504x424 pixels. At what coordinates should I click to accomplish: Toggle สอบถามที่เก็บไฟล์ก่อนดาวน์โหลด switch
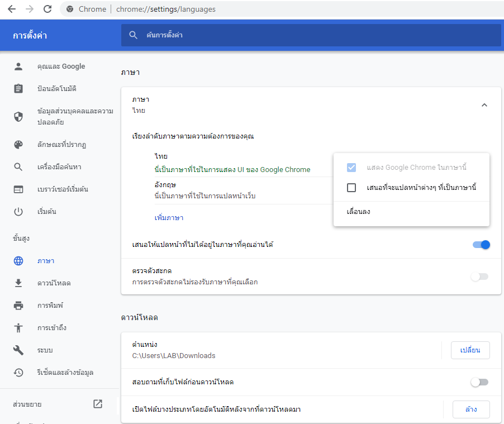tap(479, 382)
